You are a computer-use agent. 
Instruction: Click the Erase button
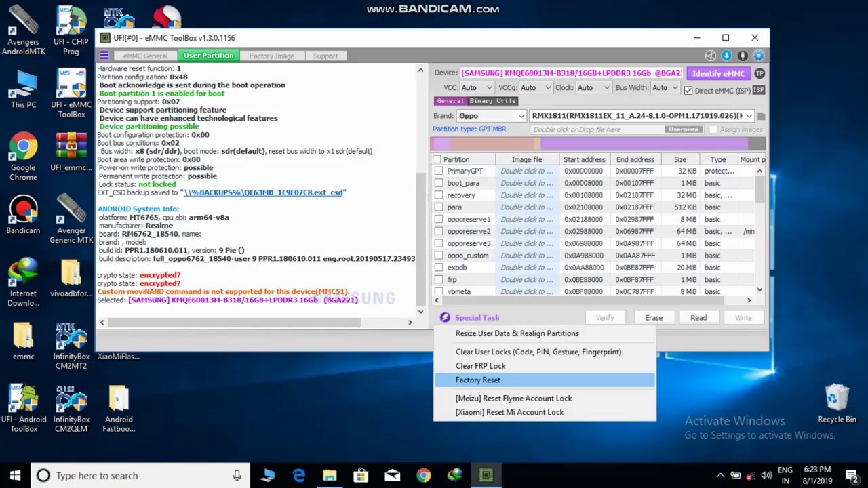click(654, 317)
